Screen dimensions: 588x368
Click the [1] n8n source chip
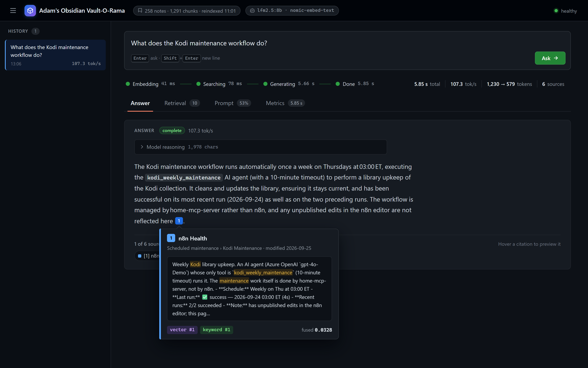[x=147, y=256]
